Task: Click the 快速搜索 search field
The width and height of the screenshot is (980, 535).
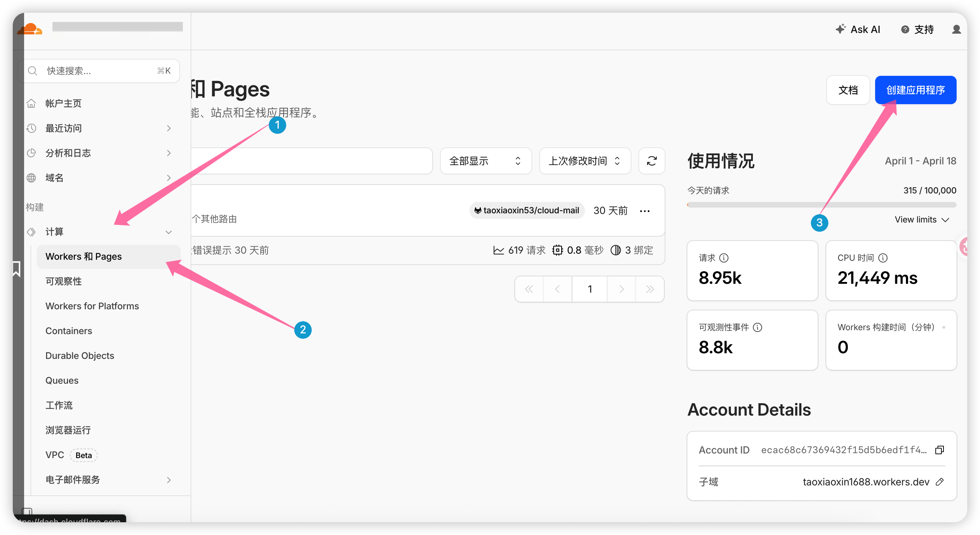Action: coord(99,71)
